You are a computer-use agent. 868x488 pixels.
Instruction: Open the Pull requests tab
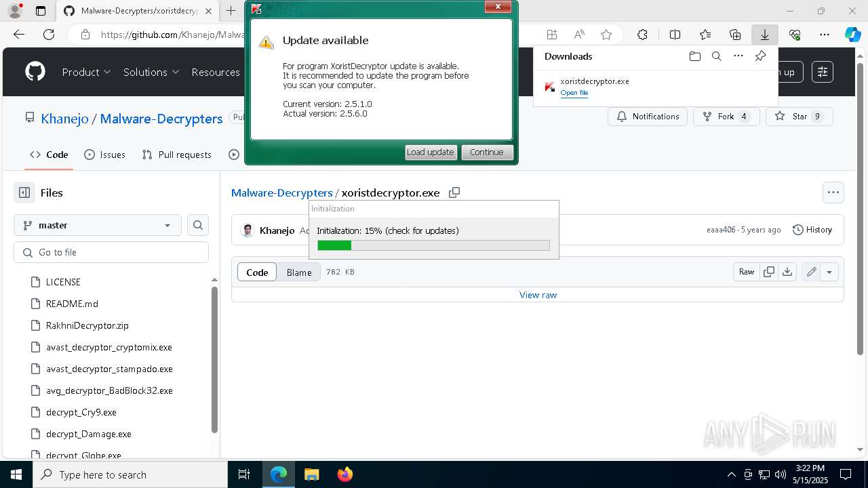(x=176, y=155)
